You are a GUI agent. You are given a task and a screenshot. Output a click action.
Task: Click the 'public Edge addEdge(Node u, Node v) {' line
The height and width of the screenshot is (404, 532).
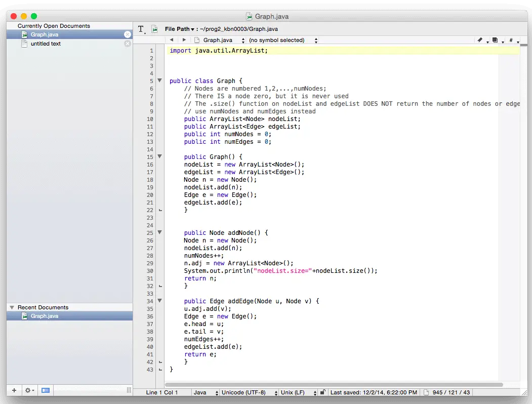tap(252, 301)
